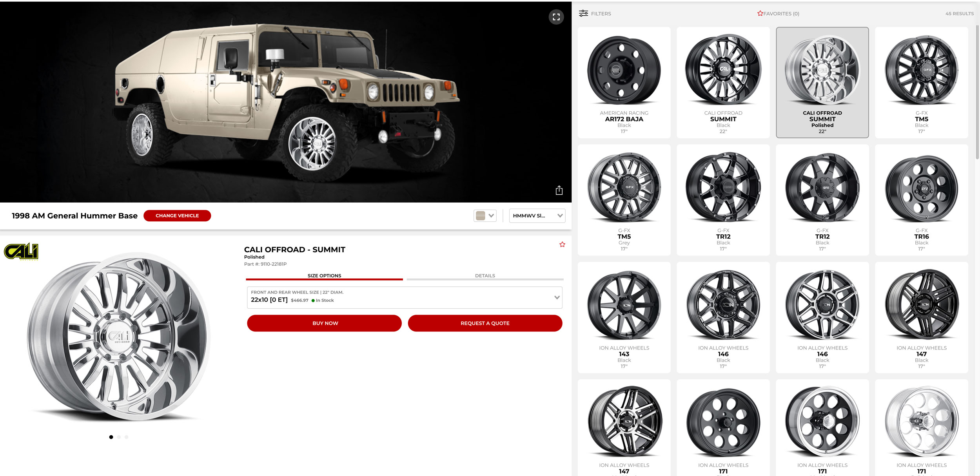
Task: Show second wheel image carousel dot
Action: (119, 437)
